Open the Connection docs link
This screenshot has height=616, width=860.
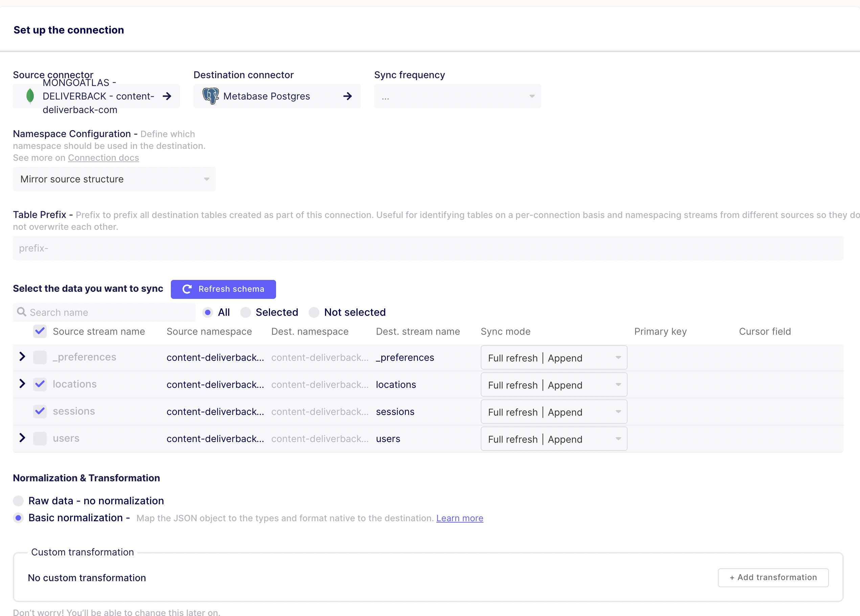click(103, 158)
